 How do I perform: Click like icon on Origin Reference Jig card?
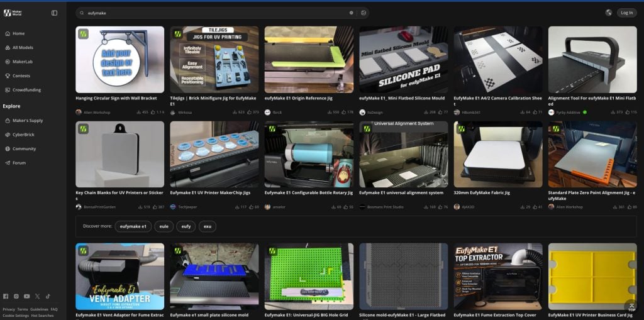click(344, 112)
